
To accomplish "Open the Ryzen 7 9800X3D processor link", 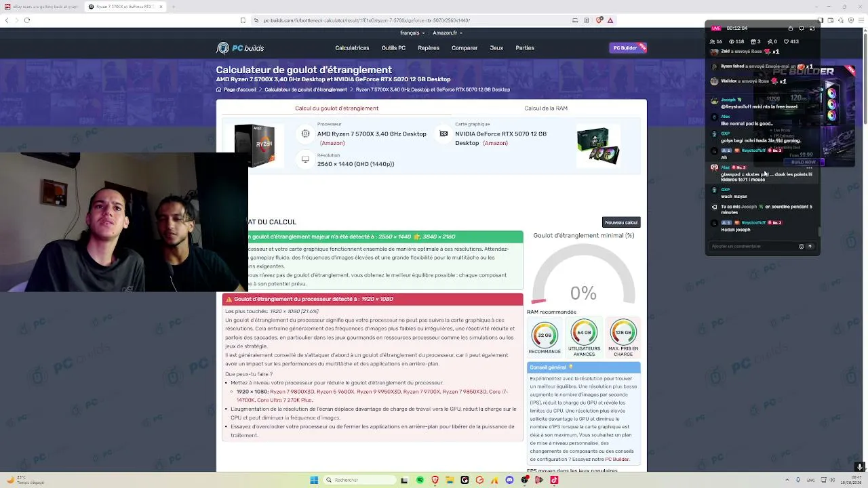I will pos(292,392).
